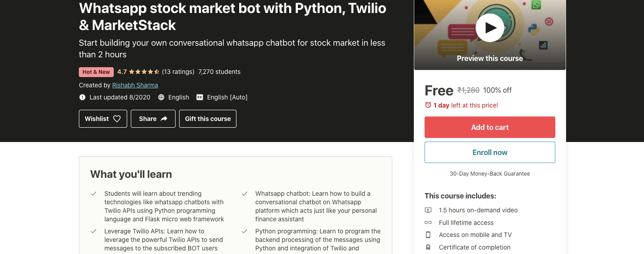
Task: Click the What you'll learn heading
Action: click(x=131, y=174)
